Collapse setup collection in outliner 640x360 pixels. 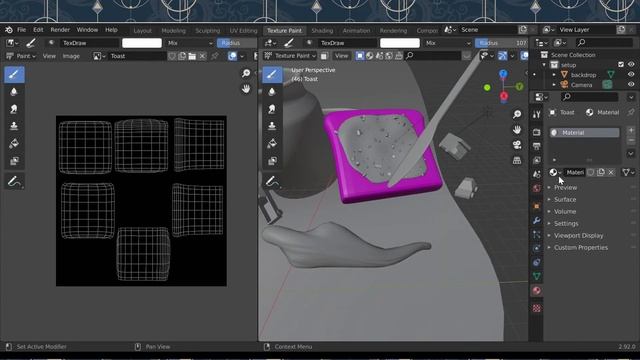pyautogui.click(x=544, y=65)
